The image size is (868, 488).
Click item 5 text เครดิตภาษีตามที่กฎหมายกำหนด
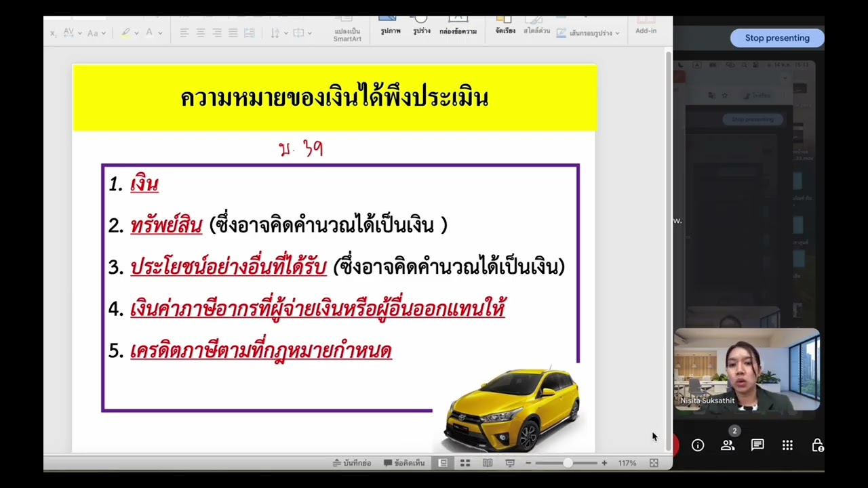coord(261,350)
